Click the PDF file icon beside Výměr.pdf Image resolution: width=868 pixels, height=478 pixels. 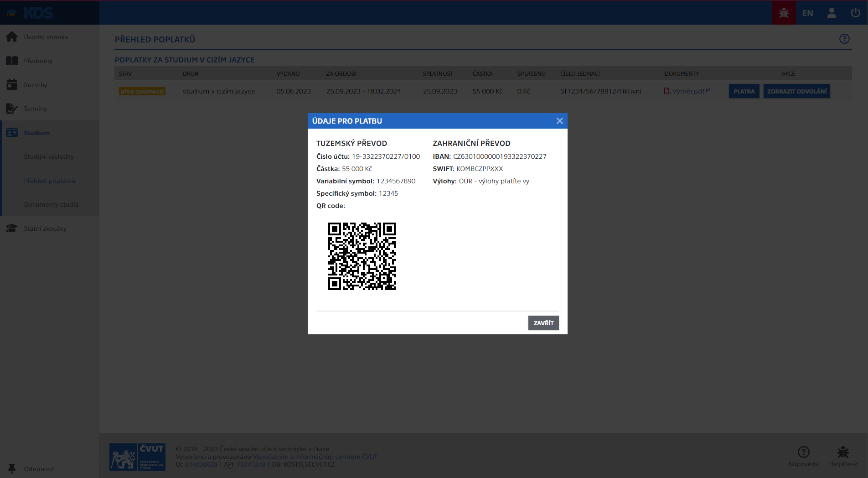point(667,91)
